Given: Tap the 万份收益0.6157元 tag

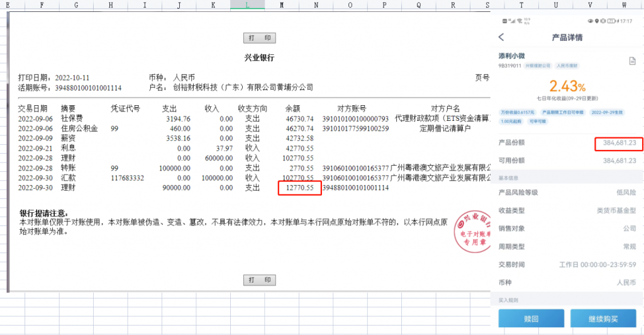Looking at the screenshot, I should (518, 112).
